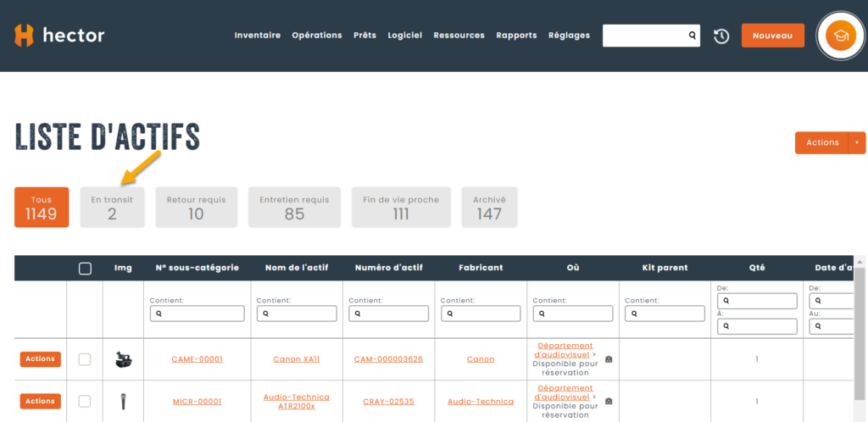Click the Hector logo icon
Image resolution: width=868 pixels, height=422 pixels.
pyautogui.click(x=24, y=36)
